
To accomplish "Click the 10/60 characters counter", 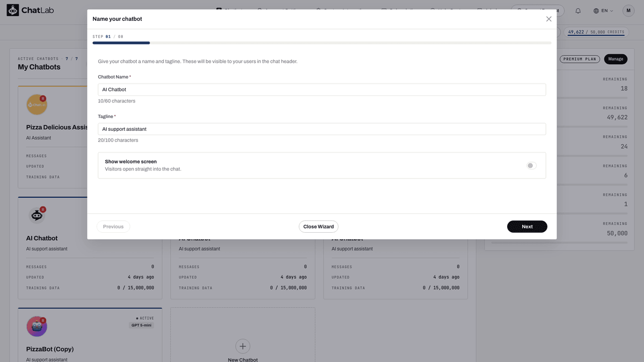I will (116, 101).
